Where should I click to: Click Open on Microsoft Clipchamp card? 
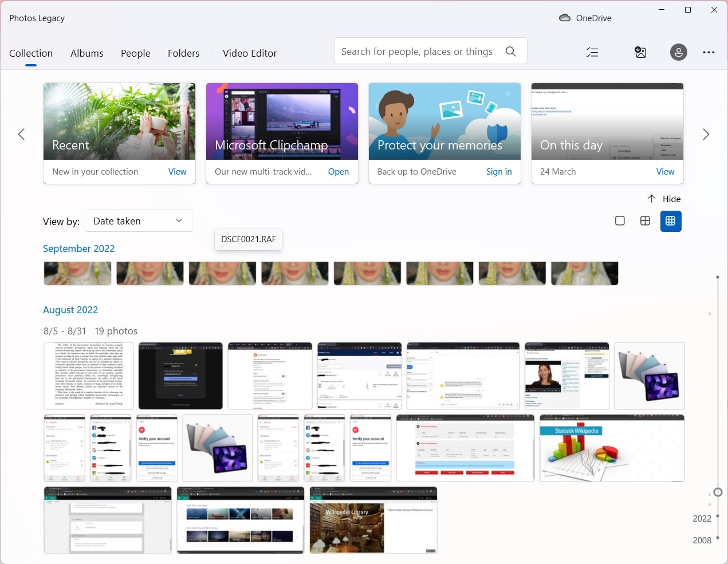tap(339, 172)
